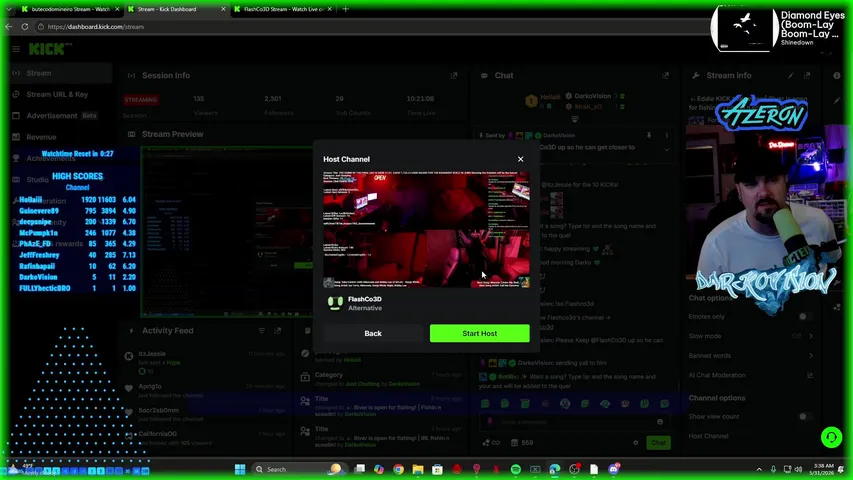Edit Stream info with pencil icon
Viewport: 853px width, 480px height.
[790, 76]
